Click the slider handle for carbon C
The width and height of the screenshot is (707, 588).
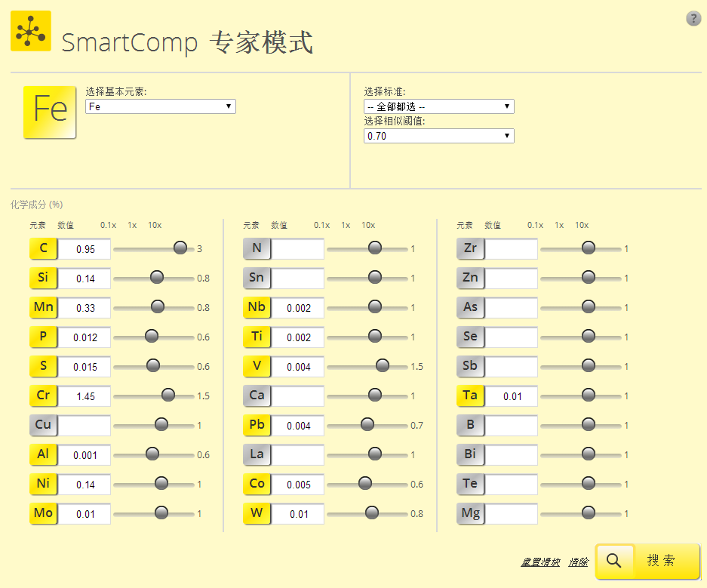point(180,248)
